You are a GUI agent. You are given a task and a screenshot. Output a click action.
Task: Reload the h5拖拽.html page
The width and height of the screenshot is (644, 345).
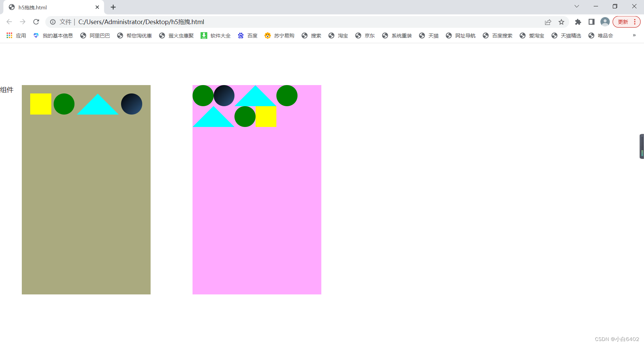point(36,22)
